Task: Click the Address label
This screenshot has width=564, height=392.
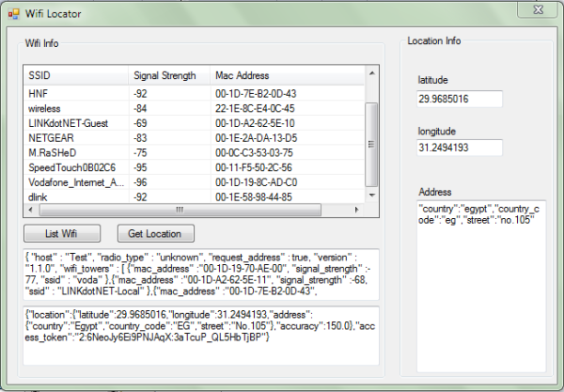Action: [x=435, y=192]
